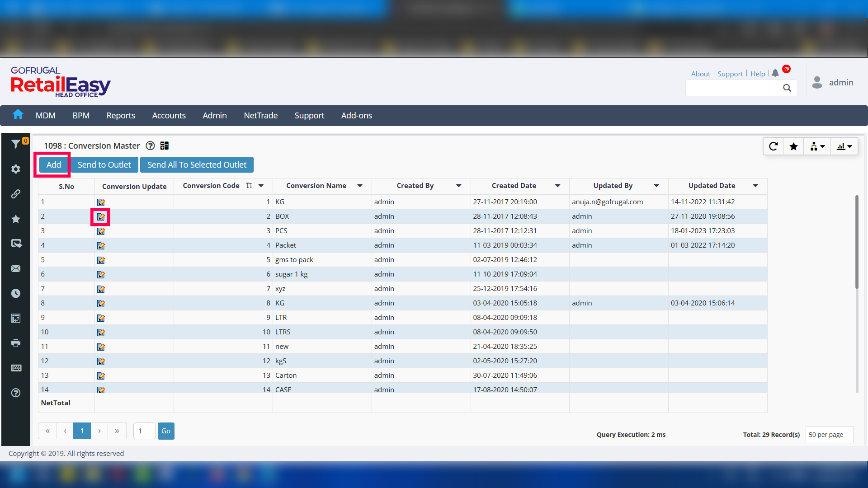868x488 pixels.
Task: Open the Reports menu
Action: point(121,116)
